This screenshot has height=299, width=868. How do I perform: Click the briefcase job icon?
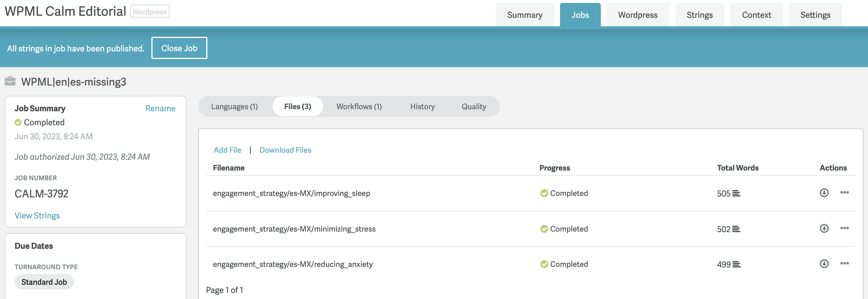pyautogui.click(x=10, y=81)
